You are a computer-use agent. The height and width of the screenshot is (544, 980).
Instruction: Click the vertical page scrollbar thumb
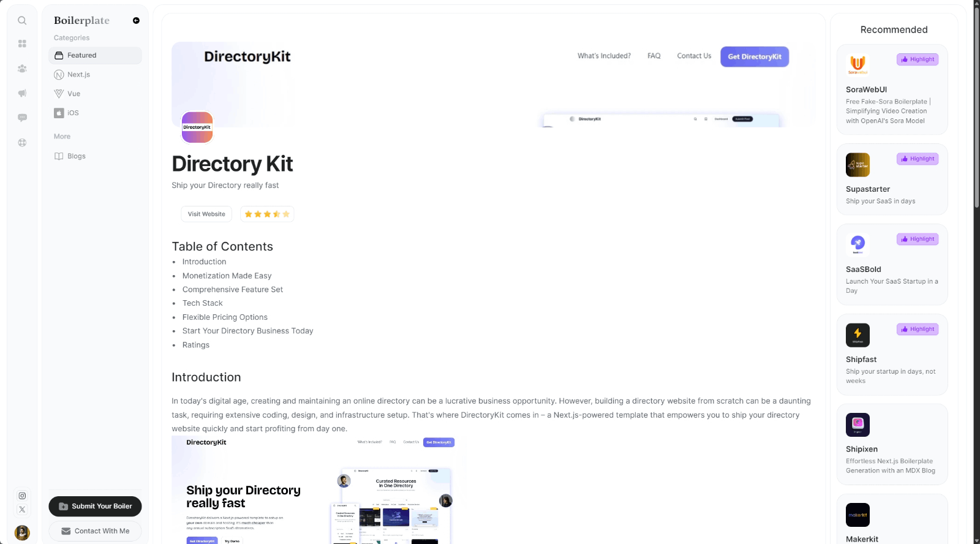tap(976, 107)
